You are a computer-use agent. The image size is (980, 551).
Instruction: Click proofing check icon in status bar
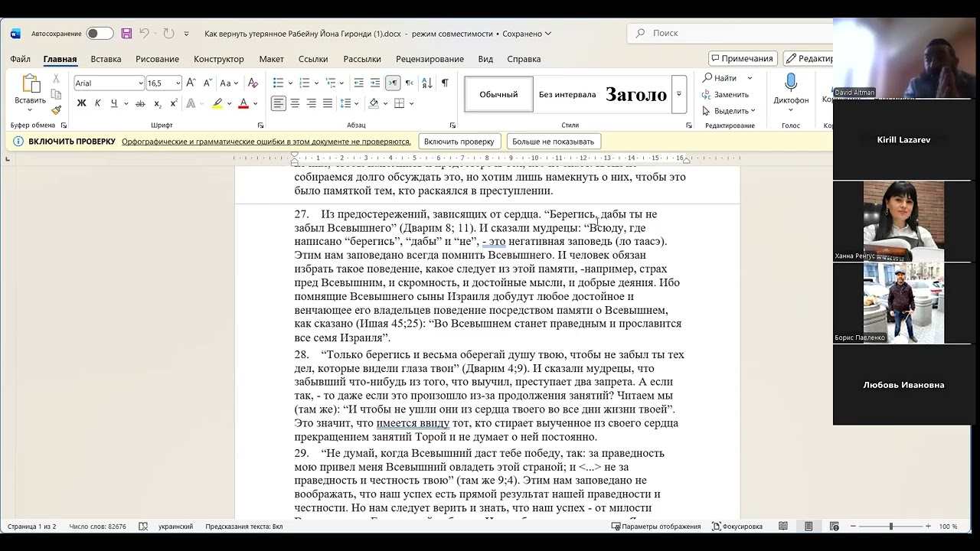pyautogui.click(x=143, y=527)
